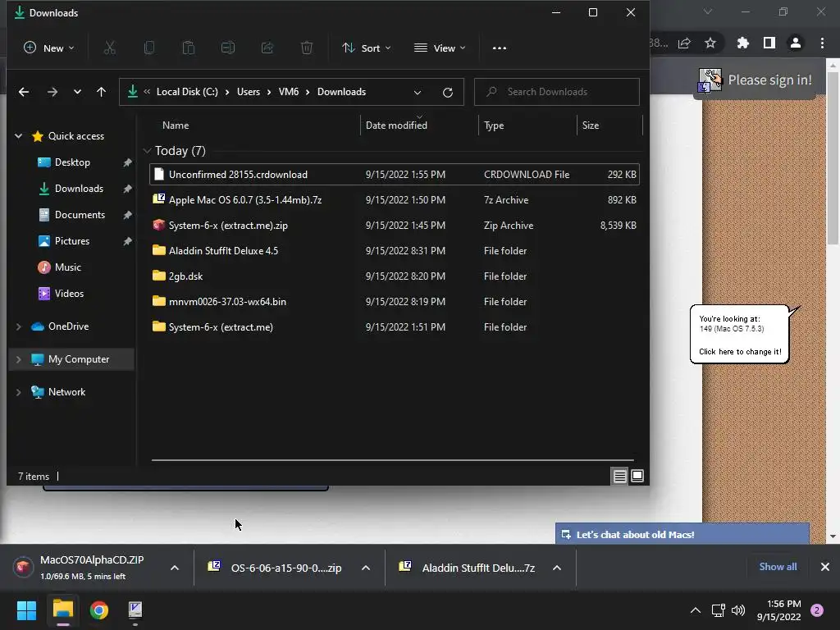Screen dimensions: 840x630
Task: Toggle Chrome's side panel icon
Action: (769, 43)
